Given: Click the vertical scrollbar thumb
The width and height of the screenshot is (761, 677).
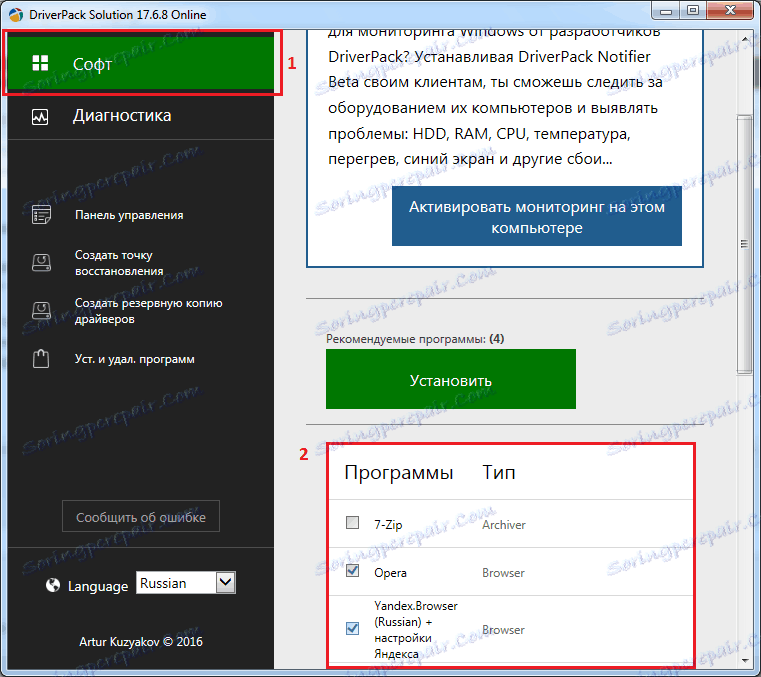Looking at the screenshot, I should coord(744,244).
